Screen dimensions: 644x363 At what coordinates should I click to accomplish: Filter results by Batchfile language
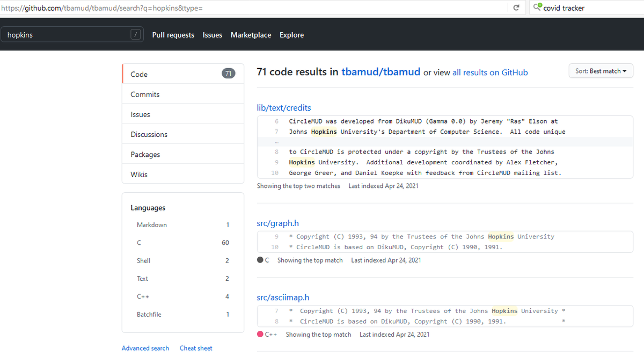click(x=183, y=314)
